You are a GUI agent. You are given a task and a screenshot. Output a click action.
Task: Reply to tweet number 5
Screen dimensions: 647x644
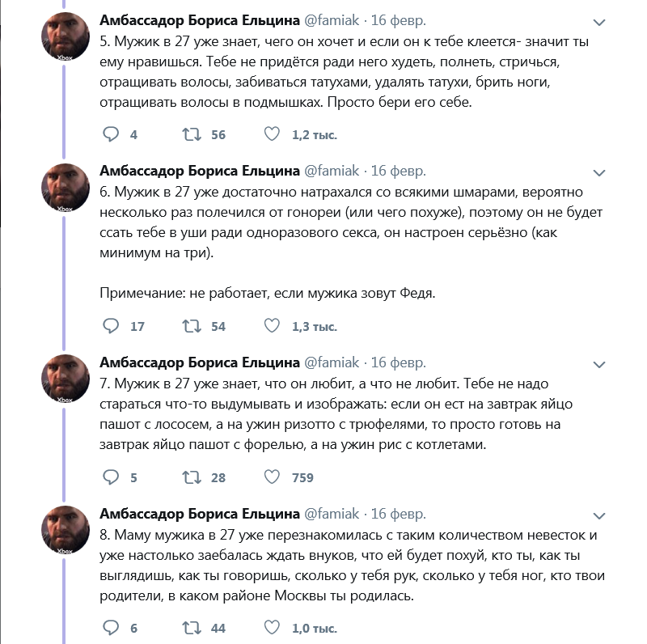tap(112, 134)
